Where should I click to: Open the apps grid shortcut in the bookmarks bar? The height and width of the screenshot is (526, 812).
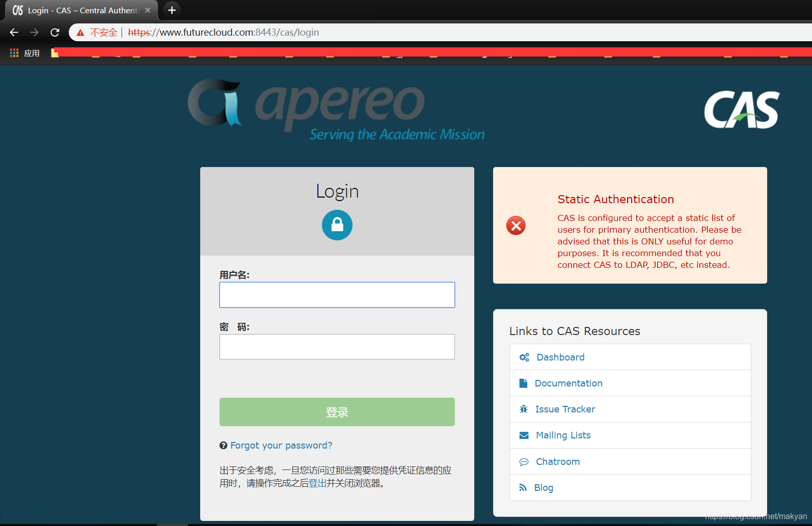point(14,53)
